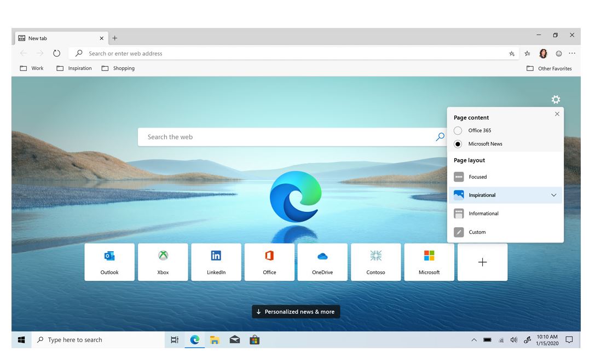Open Task View from the taskbar
The image size is (601, 364).
pyautogui.click(x=175, y=340)
